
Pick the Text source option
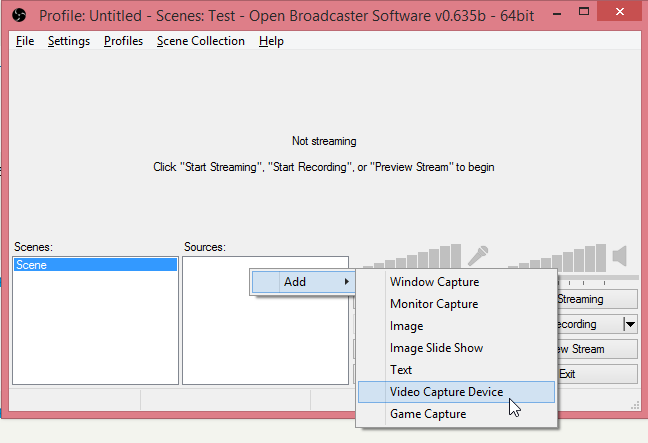401,370
